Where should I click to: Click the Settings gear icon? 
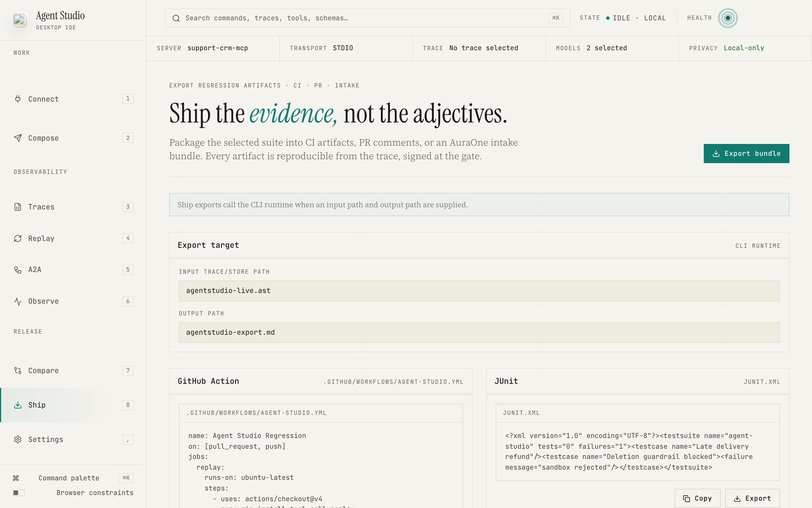[x=18, y=439]
